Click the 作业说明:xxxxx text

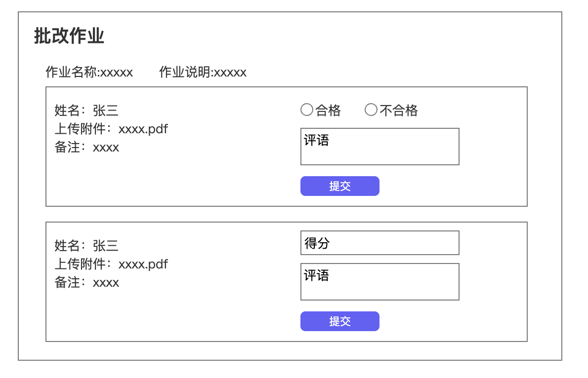203,73
